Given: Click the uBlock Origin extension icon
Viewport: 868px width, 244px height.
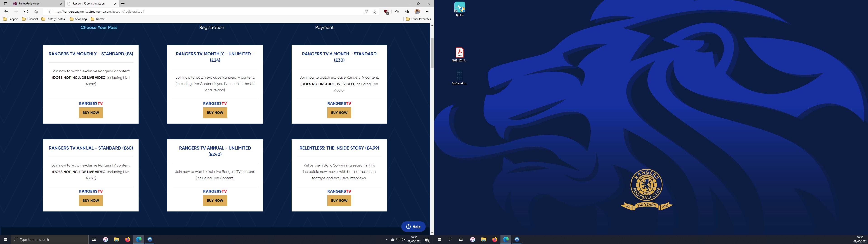Looking at the screenshot, I should point(386,12).
